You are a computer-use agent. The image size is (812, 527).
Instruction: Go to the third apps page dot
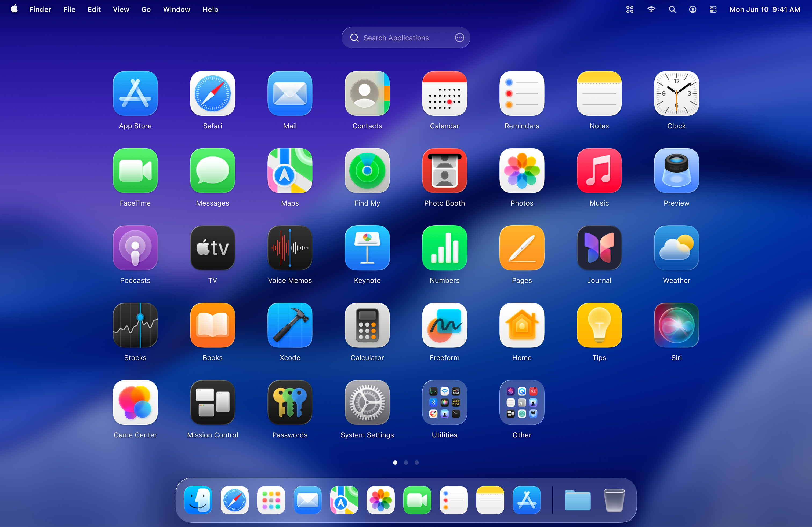click(x=416, y=463)
